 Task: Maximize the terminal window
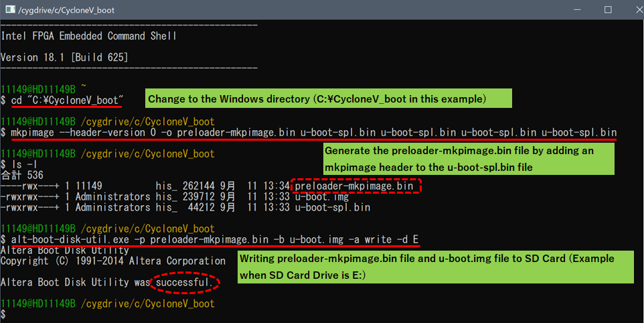point(608,9)
